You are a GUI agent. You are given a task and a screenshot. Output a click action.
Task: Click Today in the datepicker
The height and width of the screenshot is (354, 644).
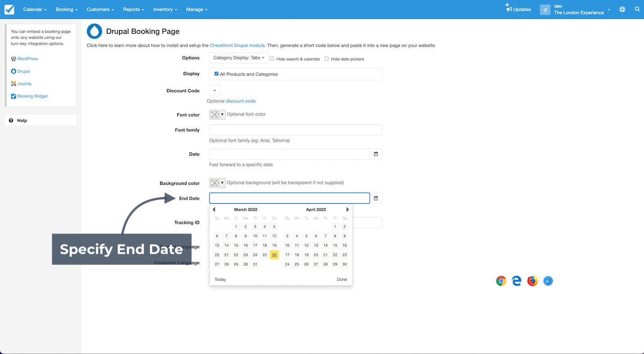pos(220,279)
